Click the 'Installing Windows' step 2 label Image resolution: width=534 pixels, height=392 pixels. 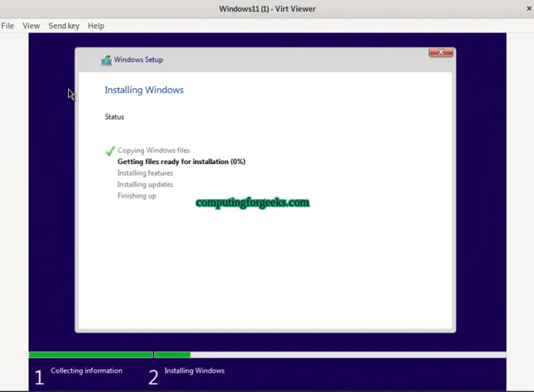pyautogui.click(x=195, y=370)
